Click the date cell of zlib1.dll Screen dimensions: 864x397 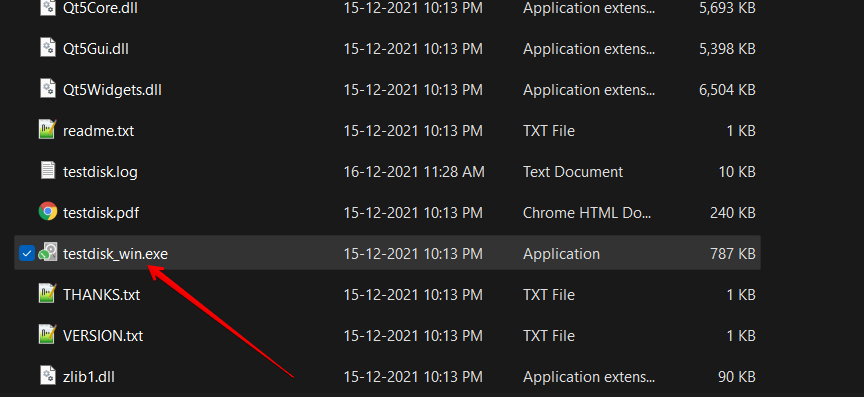(413, 377)
